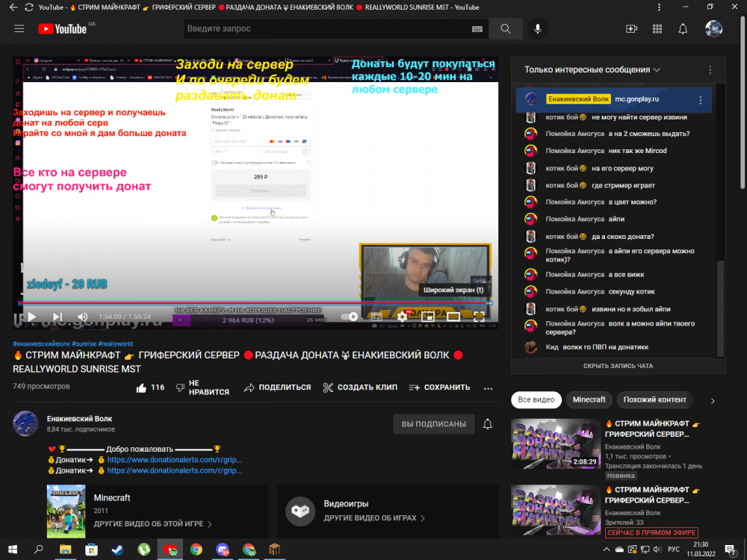This screenshot has width=747, height=560.
Task: Click on the red video progress bar
Action: coord(255,303)
